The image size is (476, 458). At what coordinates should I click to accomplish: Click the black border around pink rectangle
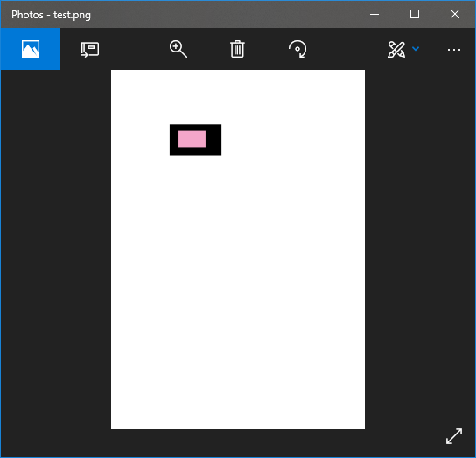point(214,140)
